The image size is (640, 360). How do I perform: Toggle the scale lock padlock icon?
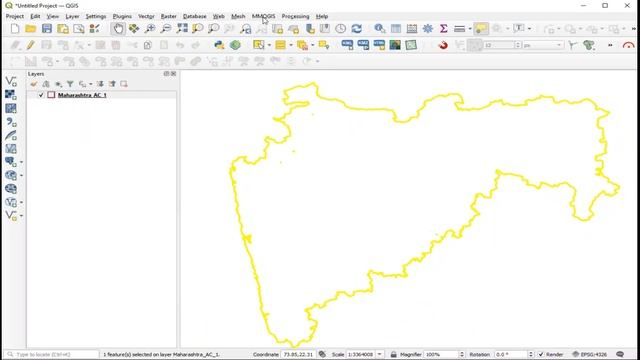point(393,354)
